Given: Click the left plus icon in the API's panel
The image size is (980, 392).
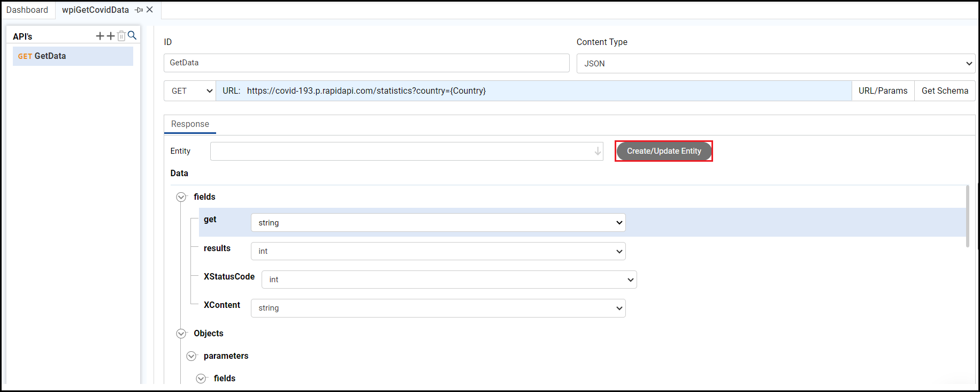Looking at the screenshot, I should (100, 36).
